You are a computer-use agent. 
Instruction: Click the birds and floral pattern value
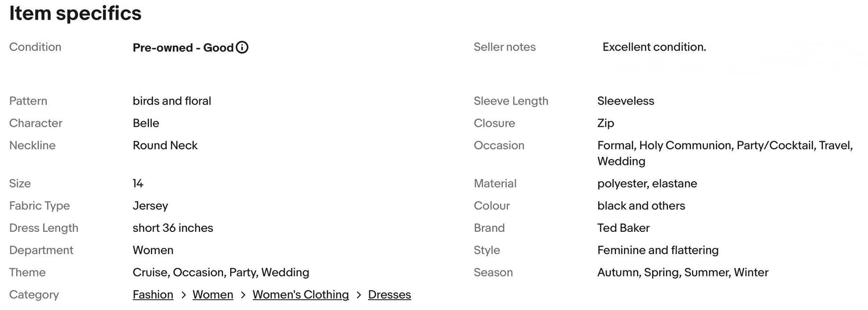172,101
